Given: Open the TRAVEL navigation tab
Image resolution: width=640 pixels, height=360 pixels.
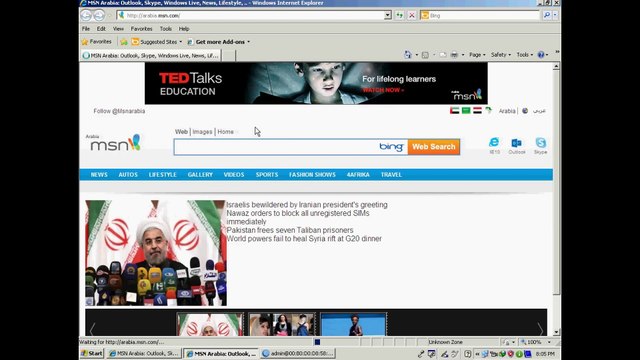Looking at the screenshot, I should 391,175.
